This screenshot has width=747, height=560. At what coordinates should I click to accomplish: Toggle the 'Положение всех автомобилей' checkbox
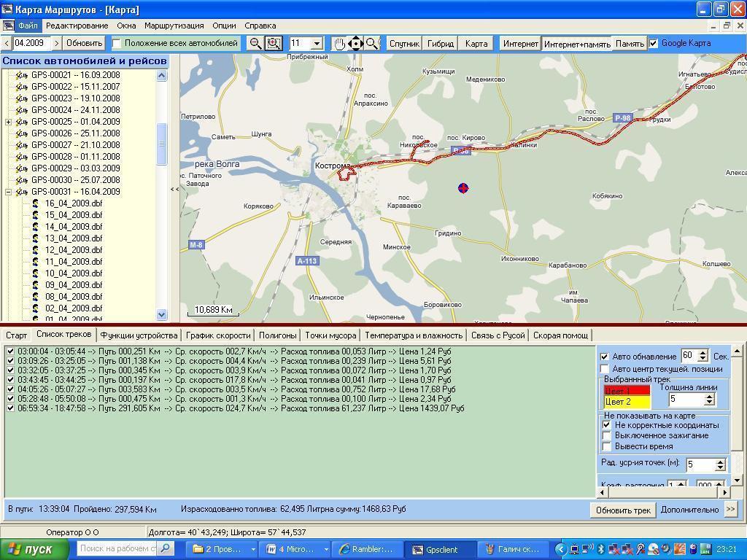pos(117,44)
